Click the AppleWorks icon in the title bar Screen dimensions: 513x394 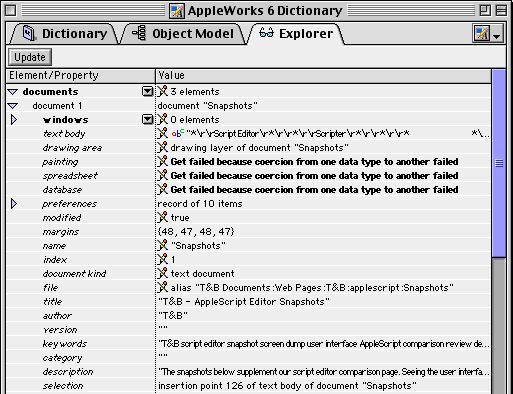click(x=177, y=11)
